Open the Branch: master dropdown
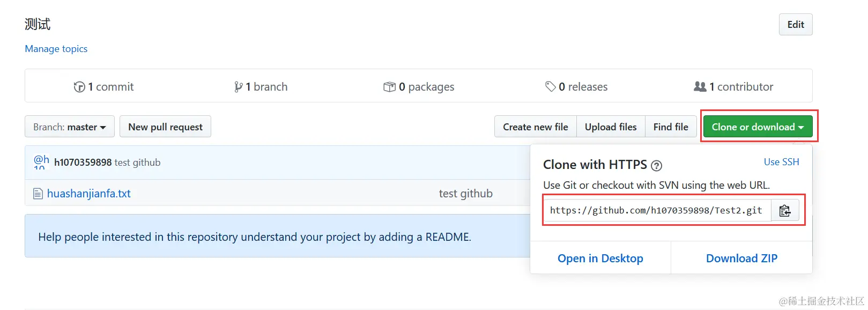 [69, 127]
